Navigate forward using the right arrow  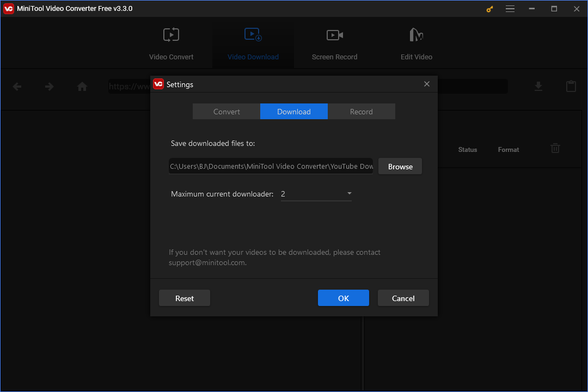49,86
